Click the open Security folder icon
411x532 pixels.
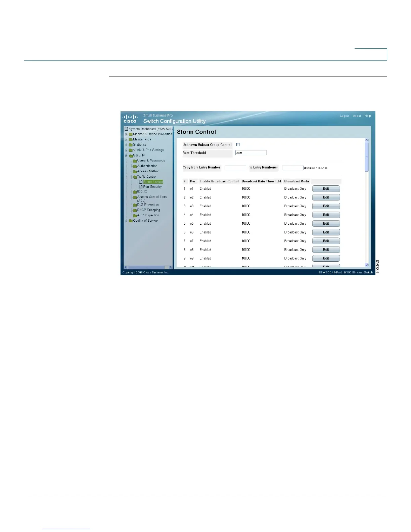point(131,156)
